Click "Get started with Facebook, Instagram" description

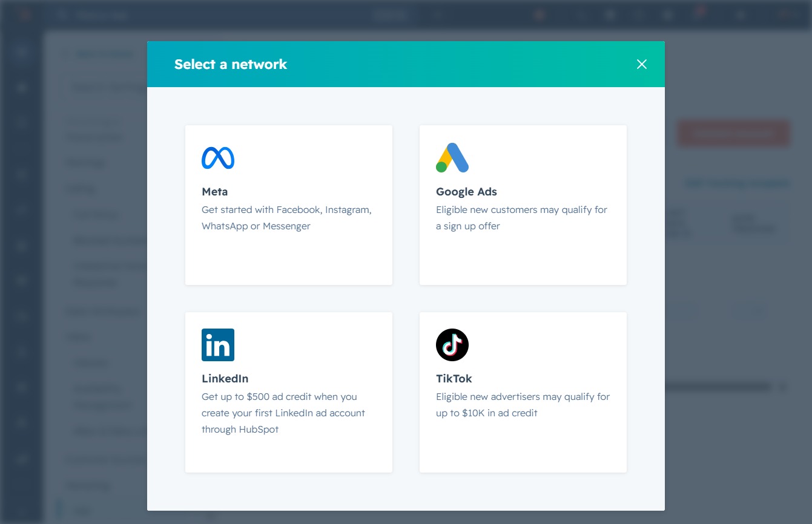tap(286, 218)
